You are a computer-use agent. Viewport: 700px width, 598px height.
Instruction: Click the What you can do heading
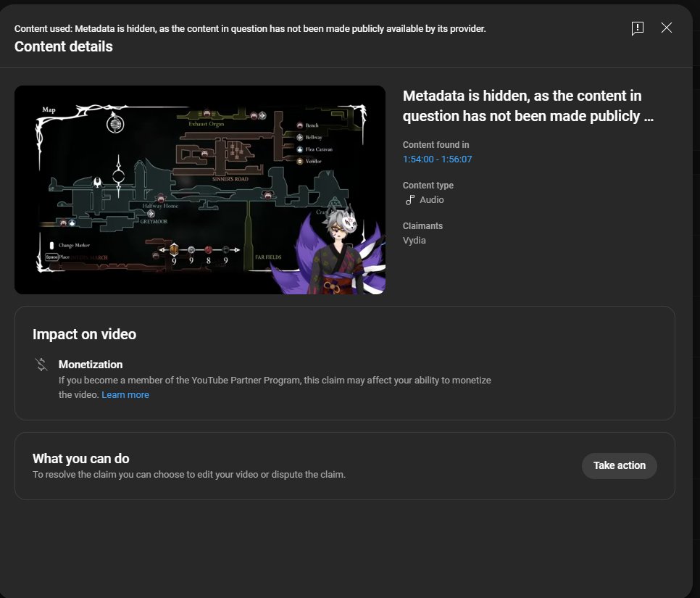[81, 459]
